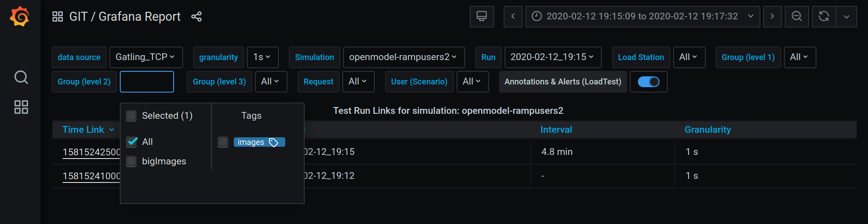Cycle view mode with monitor icon
Screen dimensions: 868x224
[x=481, y=17]
